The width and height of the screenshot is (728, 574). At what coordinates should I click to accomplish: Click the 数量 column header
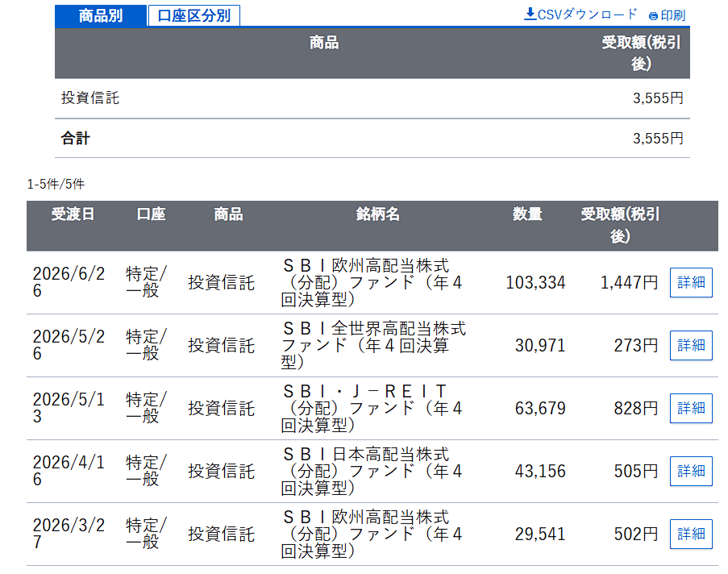(x=527, y=214)
